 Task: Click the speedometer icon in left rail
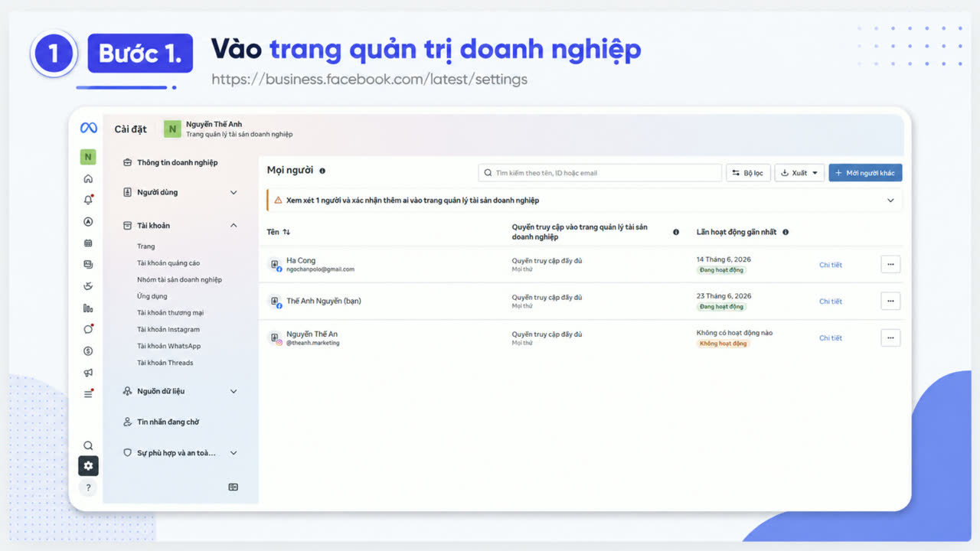[x=88, y=286]
